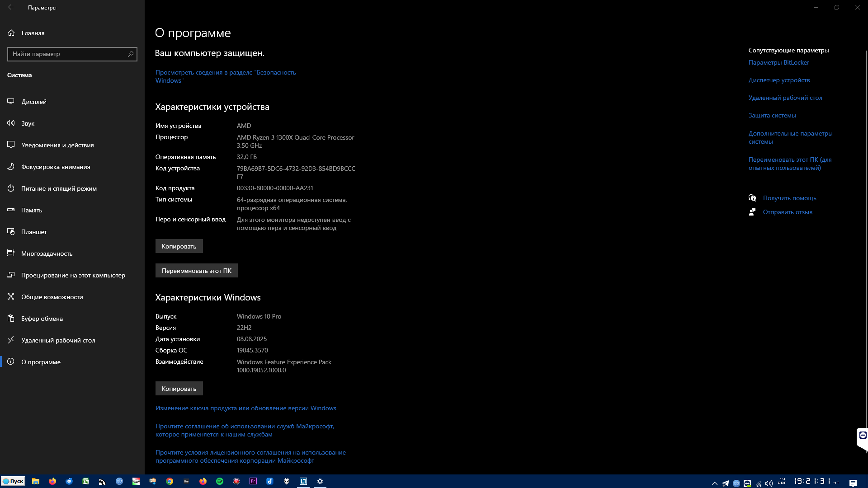
Task: Open Многозадачность settings
Action: (x=72, y=253)
